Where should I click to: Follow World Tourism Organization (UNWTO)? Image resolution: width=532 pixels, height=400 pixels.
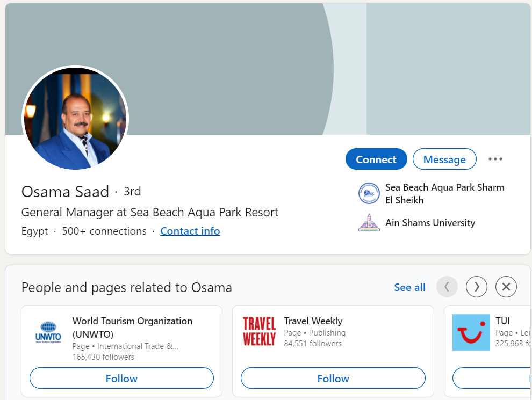[121, 379]
